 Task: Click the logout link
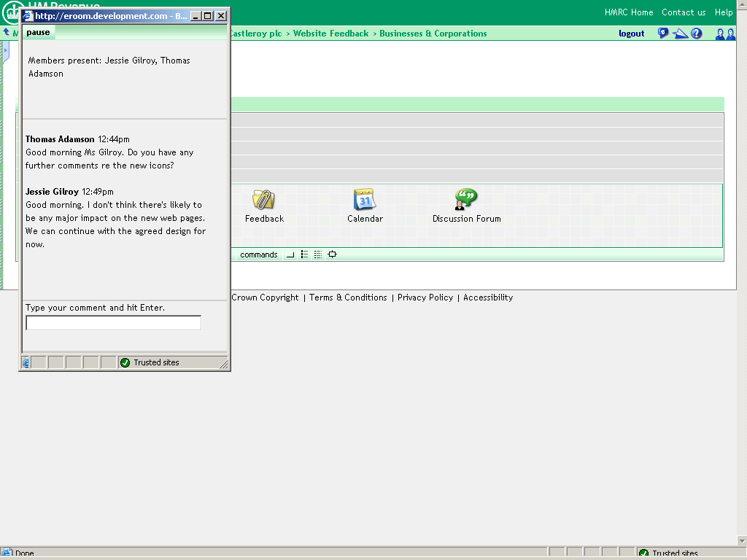tap(631, 34)
